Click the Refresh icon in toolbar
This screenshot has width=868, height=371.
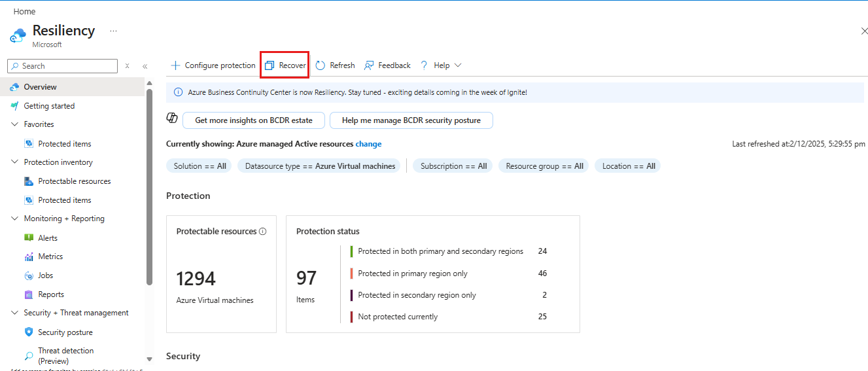(321, 65)
